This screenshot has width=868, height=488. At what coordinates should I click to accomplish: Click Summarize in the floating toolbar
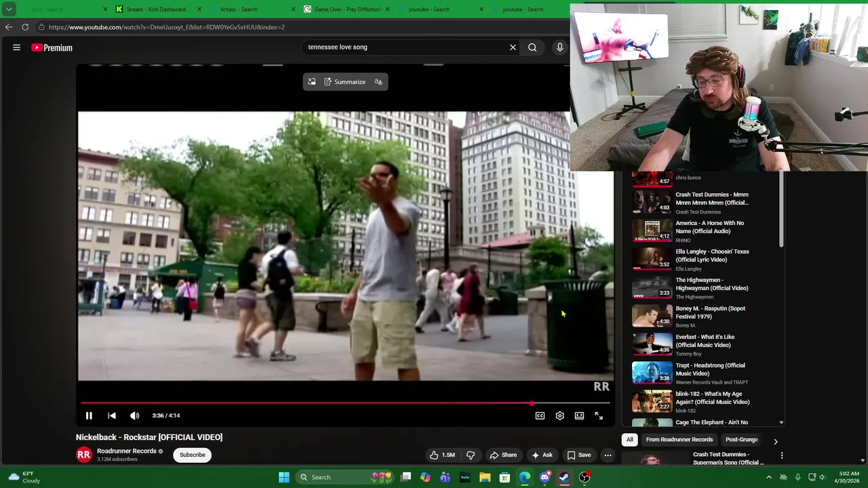click(345, 82)
